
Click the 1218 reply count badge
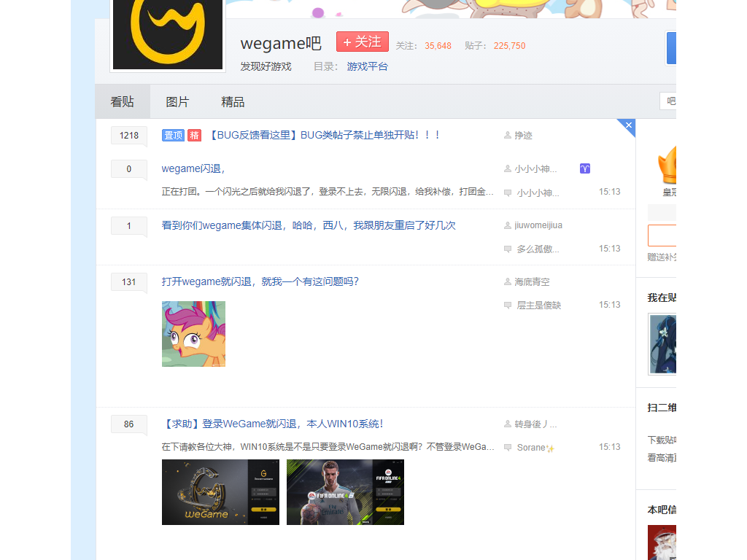click(x=128, y=136)
